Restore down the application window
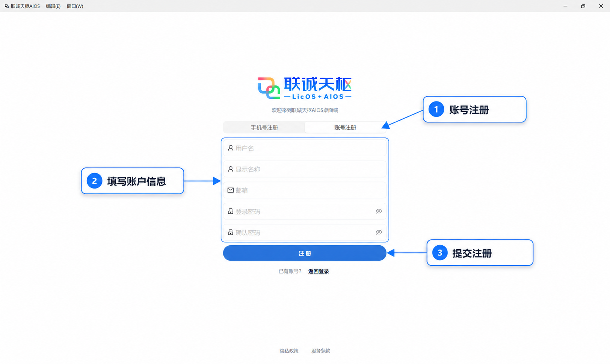 tap(583, 6)
